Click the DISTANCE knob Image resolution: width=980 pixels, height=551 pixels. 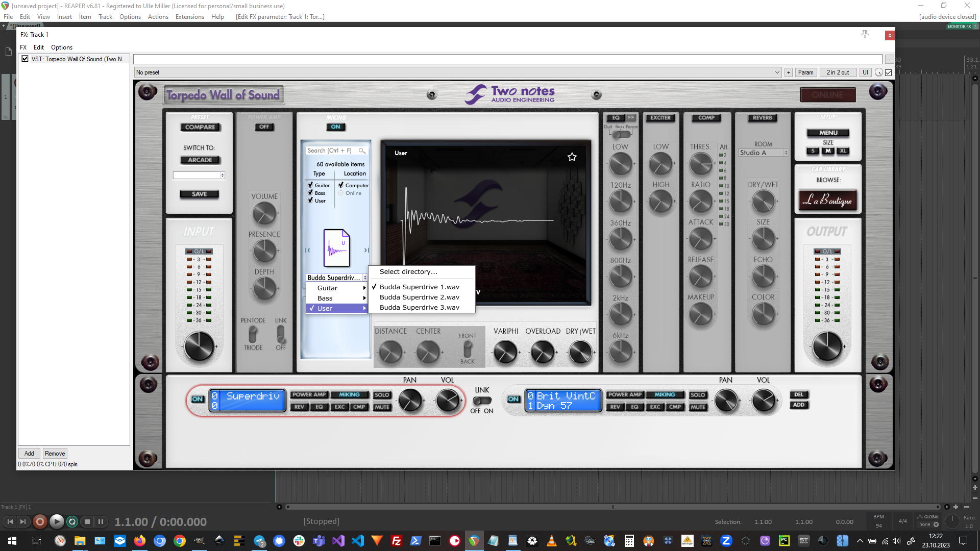tap(390, 352)
